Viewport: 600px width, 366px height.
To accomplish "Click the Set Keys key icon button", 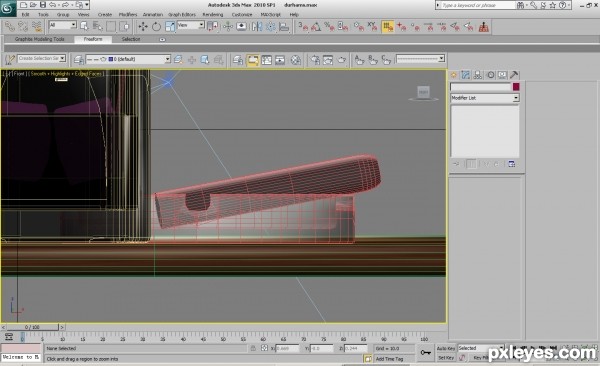I will [426, 353].
